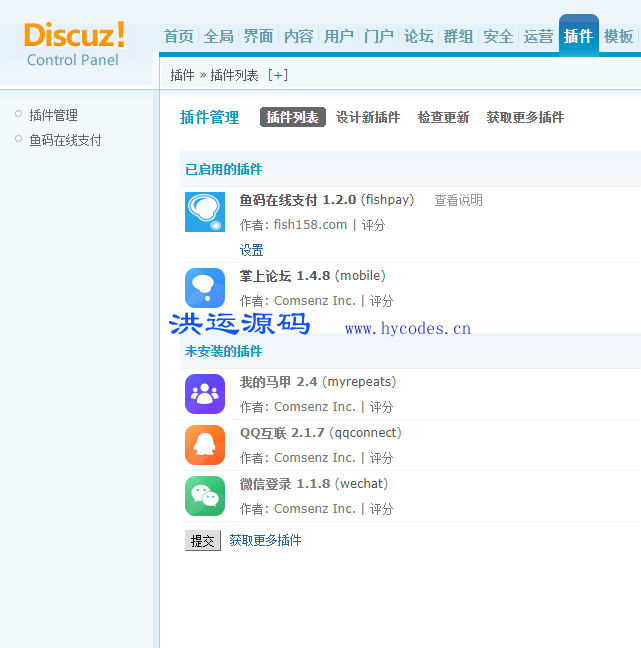Click the 掌上论坛 1.4.8 plugin title
Image resolution: width=641 pixels, height=648 pixels.
point(285,276)
